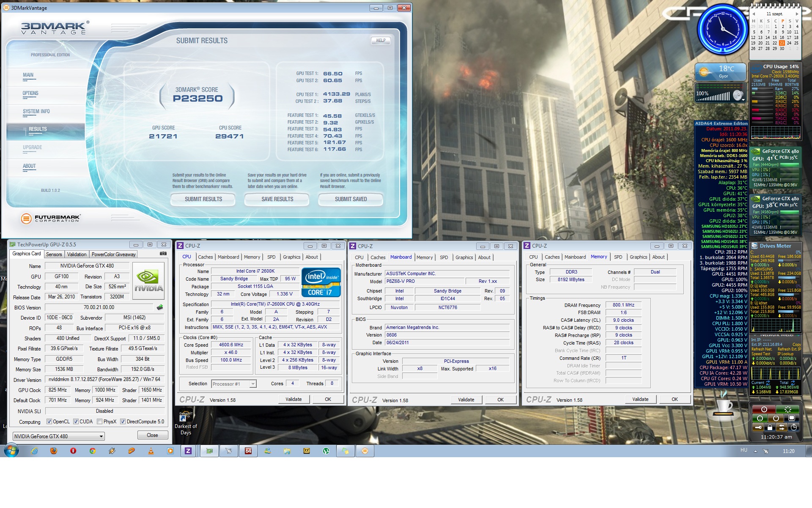The image size is (812, 508).
Task: Open the NVIDIA GeForce GTX 480 dropdown
Action: pos(101,436)
